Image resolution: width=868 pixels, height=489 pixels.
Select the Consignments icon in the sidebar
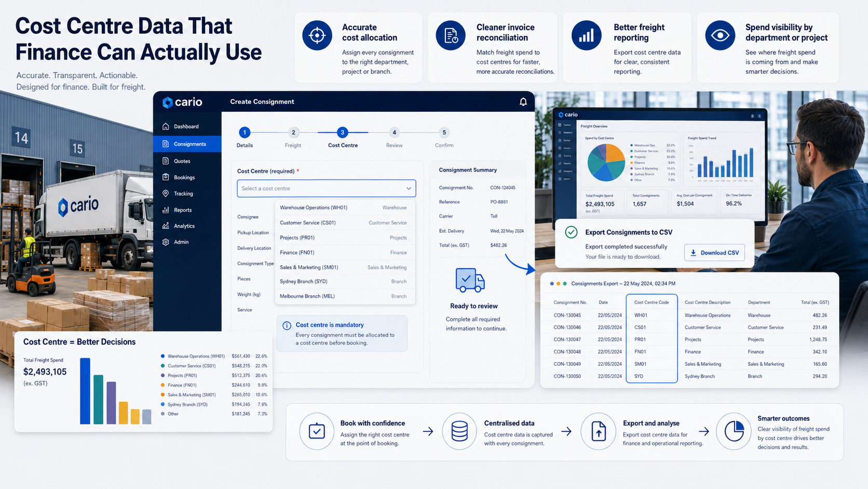[166, 144]
